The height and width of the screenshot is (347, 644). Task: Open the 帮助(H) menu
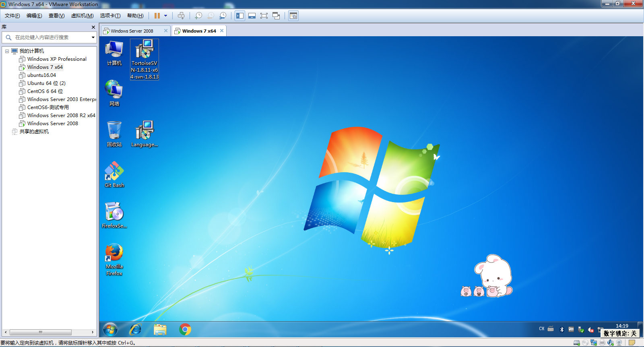[135, 16]
